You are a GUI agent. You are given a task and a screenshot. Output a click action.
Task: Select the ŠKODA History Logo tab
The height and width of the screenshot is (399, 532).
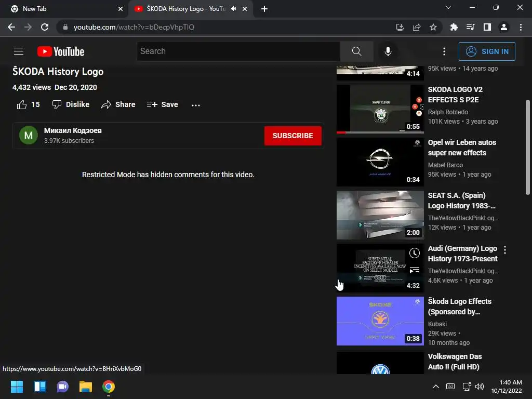(190, 9)
